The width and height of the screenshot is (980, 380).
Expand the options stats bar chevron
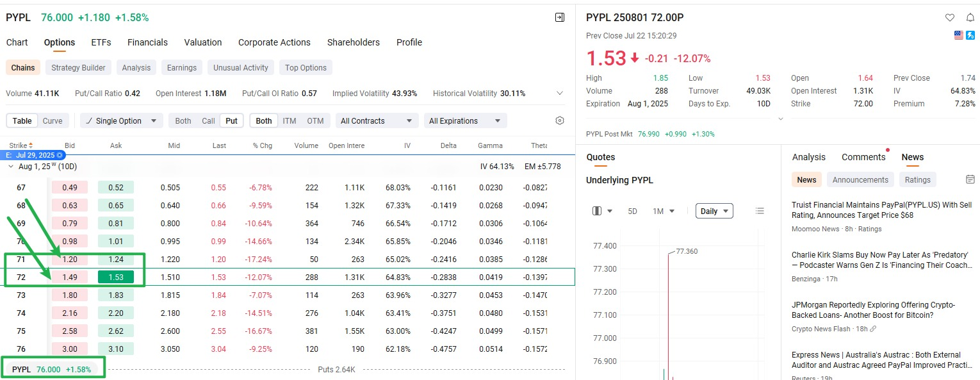tap(560, 93)
